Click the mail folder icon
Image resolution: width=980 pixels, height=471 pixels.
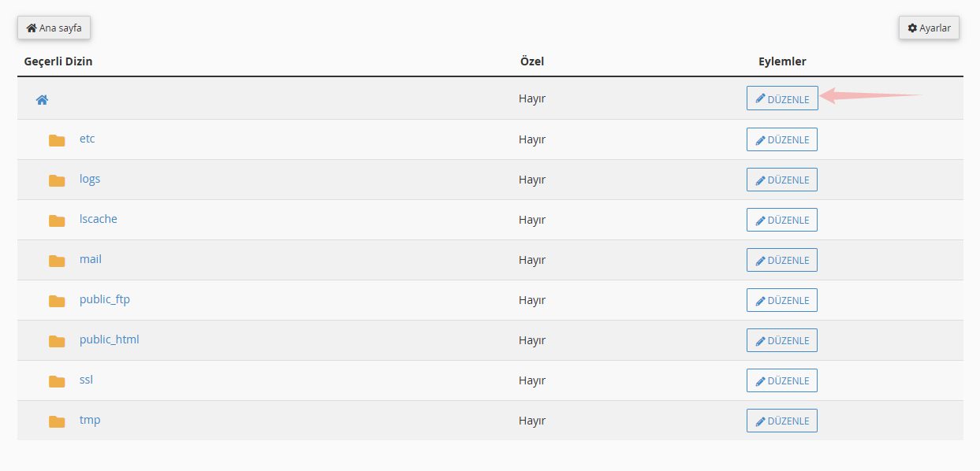point(57,261)
